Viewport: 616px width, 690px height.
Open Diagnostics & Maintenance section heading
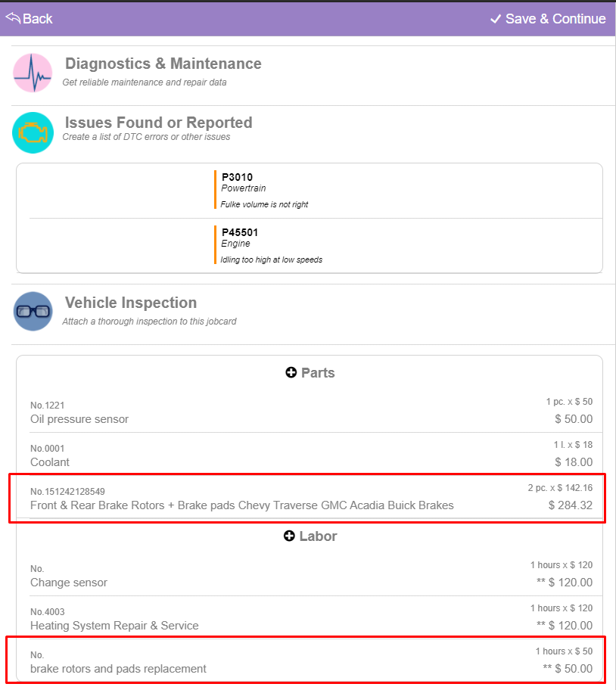click(x=163, y=64)
